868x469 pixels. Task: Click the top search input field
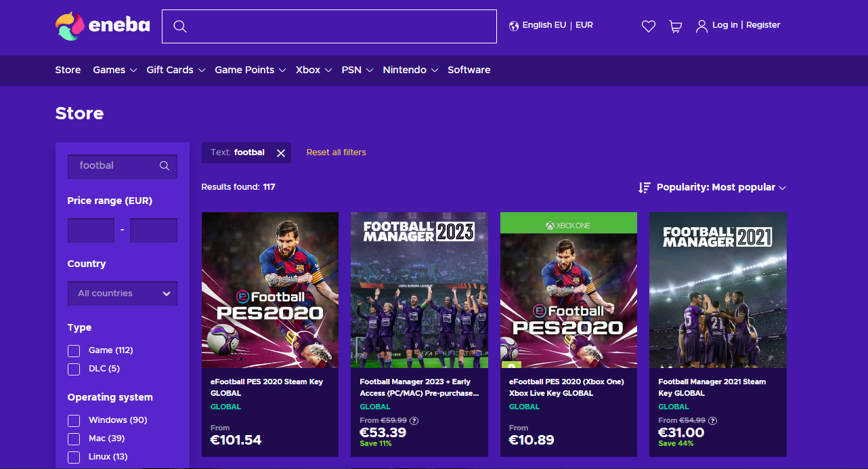pyautogui.click(x=329, y=26)
